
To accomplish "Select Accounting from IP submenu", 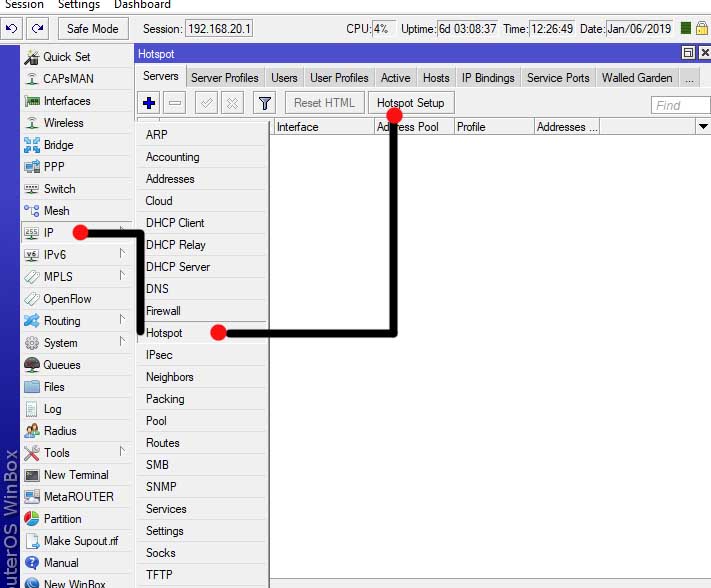I will click(202, 157).
